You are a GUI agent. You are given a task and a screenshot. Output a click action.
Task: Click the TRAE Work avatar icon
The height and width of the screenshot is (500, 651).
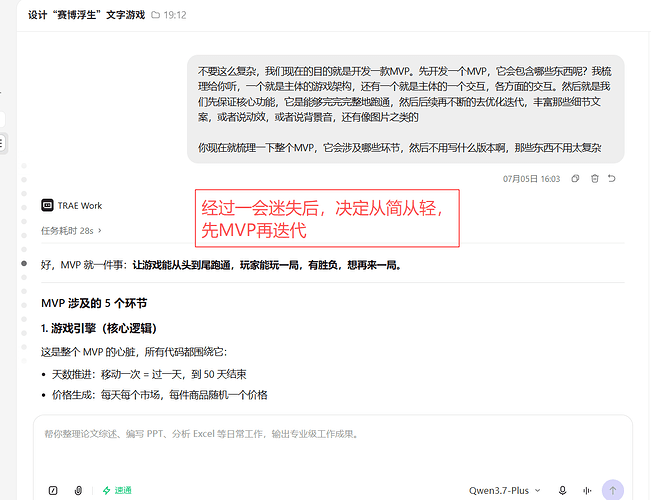click(x=47, y=205)
